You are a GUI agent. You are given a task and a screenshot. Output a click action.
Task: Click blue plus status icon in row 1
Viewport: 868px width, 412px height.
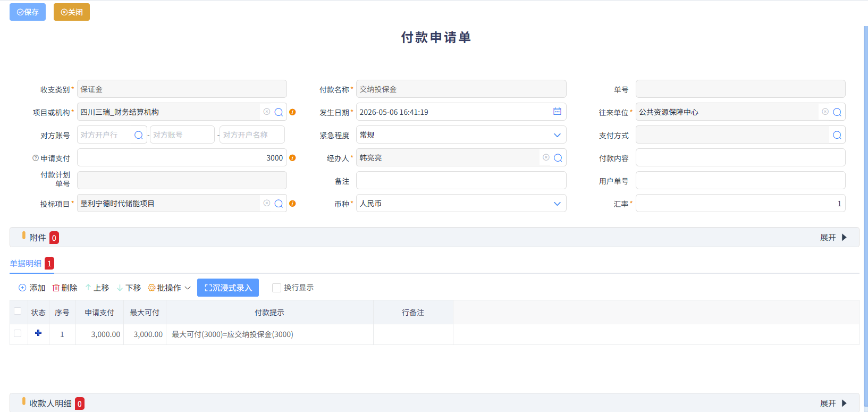coord(38,333)
